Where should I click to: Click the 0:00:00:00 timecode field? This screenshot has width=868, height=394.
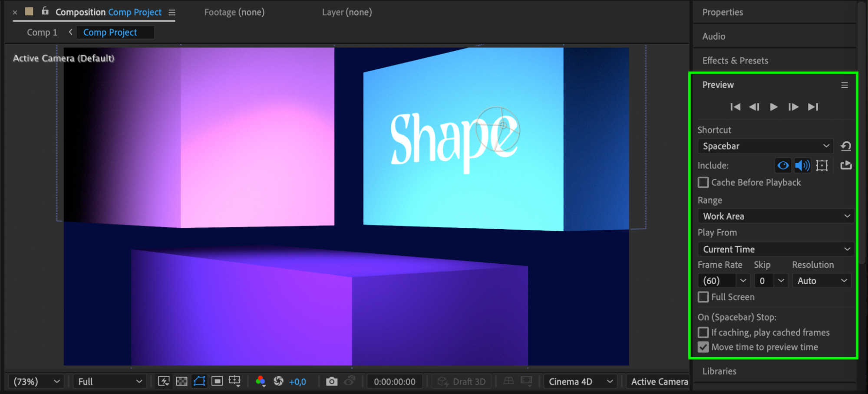394,381
